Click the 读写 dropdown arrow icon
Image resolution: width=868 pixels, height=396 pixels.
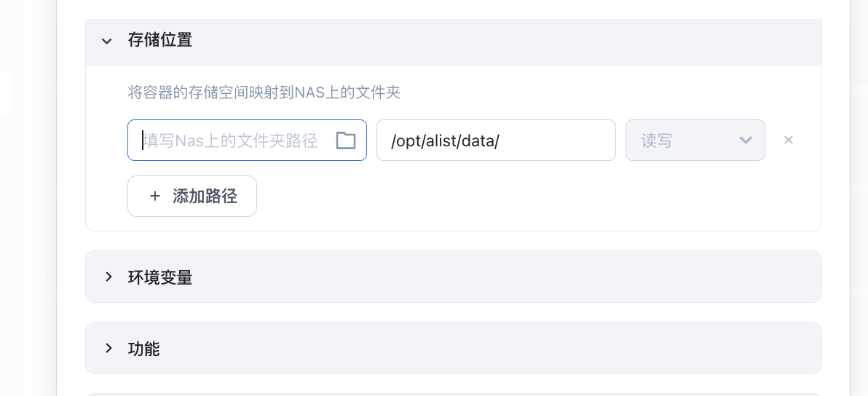(x=746, y=140)
